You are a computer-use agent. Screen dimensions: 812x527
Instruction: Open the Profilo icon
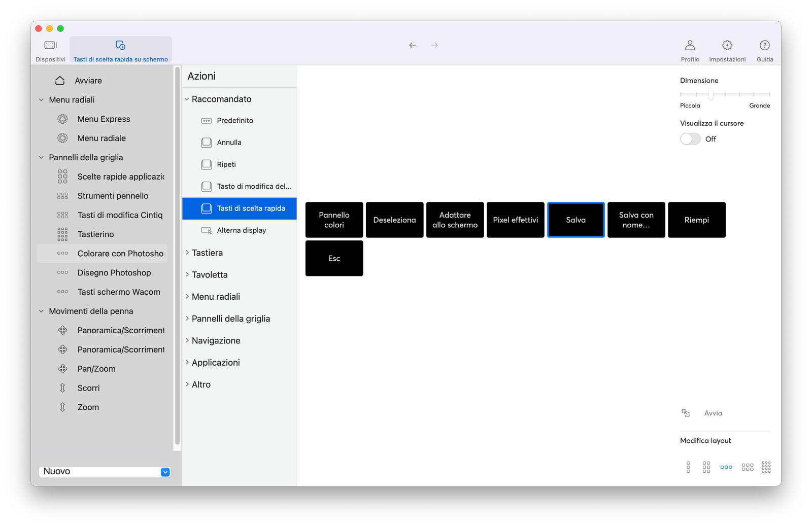pyautogui.click(x=690, y=45)
